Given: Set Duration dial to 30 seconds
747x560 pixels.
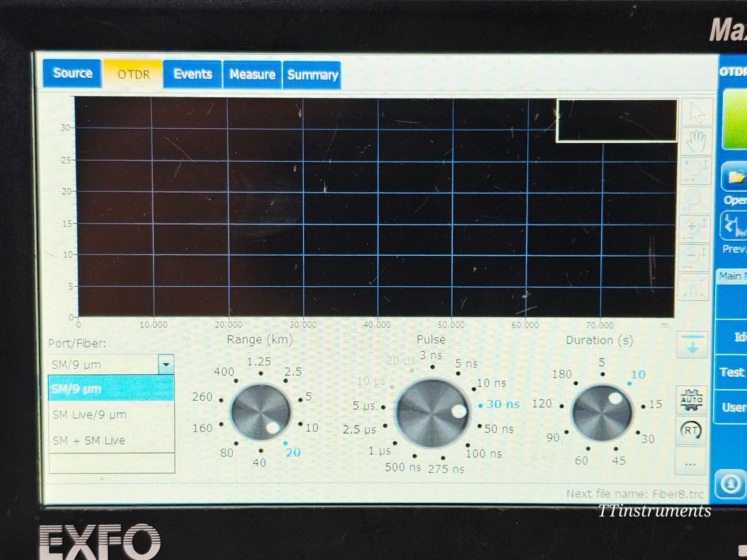Looking at the screenshot, I should 648,439.
